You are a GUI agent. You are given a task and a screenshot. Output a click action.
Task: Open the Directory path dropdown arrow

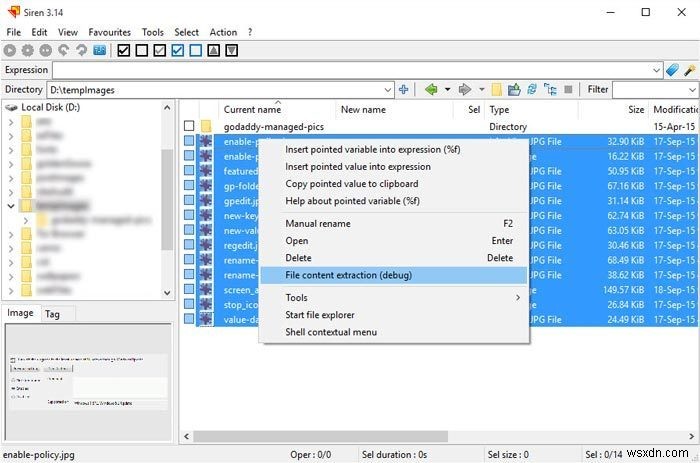click(388, 90)
